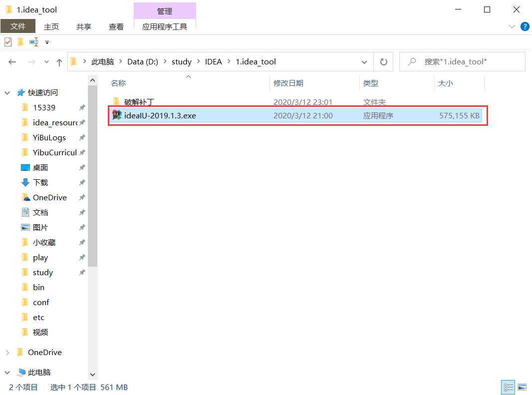
Task: Collapse the 快速访问 tree node
Action: click(7, 93)
